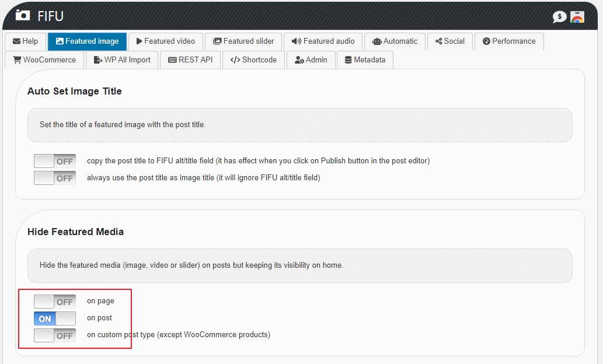Viewport: 603px width, 364px height.
Task: Switch to the Featured video tab
Action: click(x=165, y=41)
